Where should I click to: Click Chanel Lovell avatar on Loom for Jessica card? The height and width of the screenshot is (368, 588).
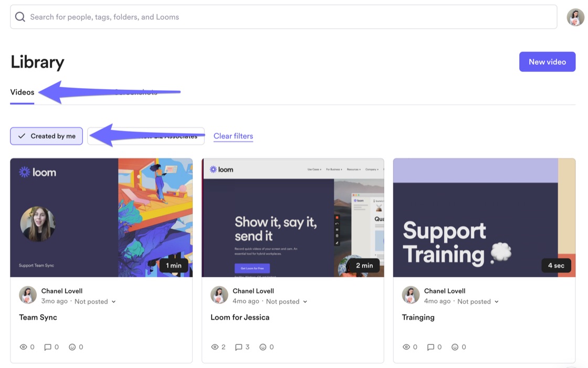(219, 295)
